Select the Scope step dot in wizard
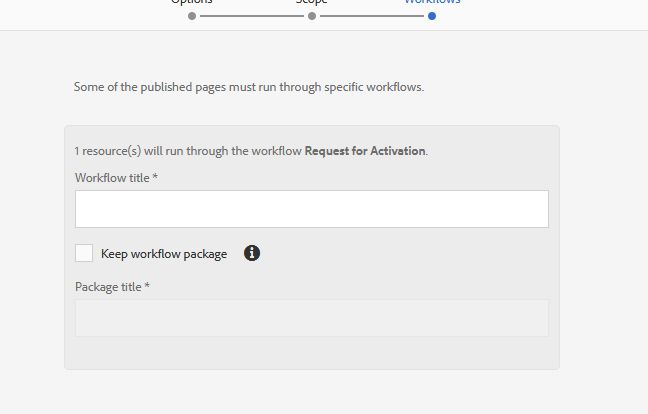 tap(312, 15)
